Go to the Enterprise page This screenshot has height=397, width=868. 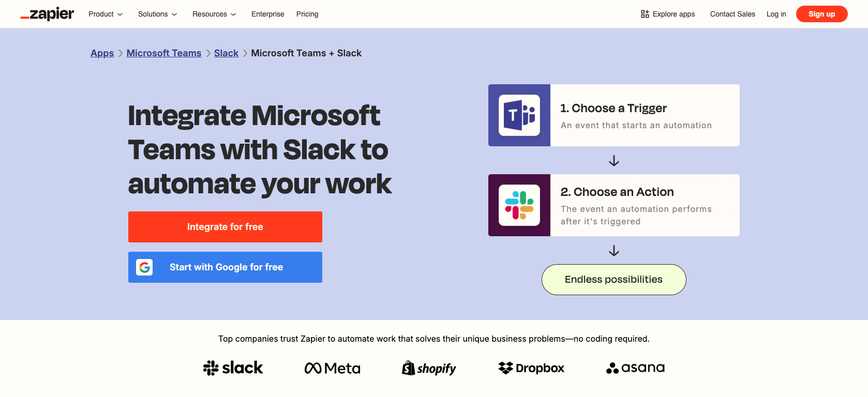point(267,14)
